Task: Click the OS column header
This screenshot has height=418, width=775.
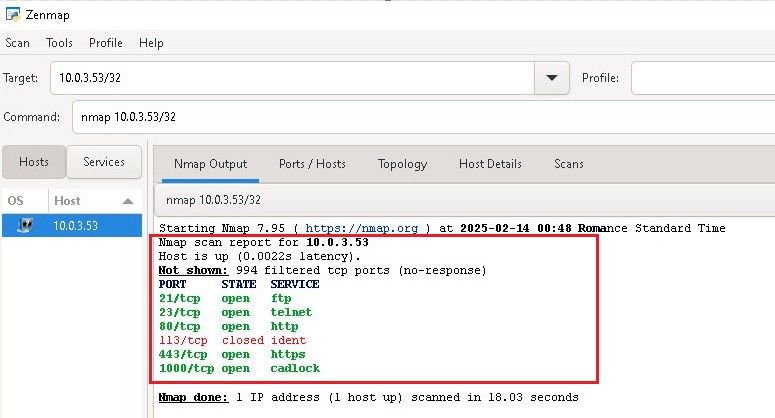Action: pos(25,201)
